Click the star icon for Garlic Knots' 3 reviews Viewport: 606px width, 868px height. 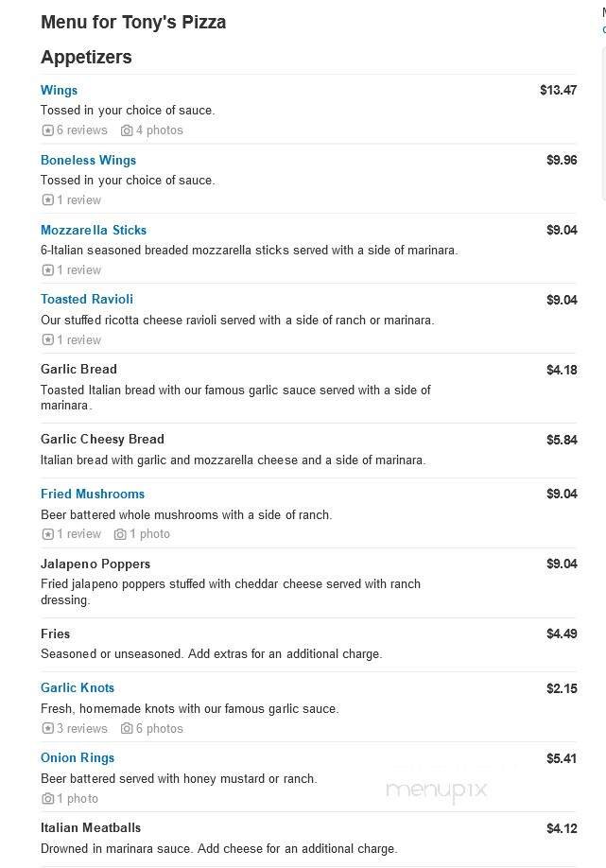pos(46,728)
